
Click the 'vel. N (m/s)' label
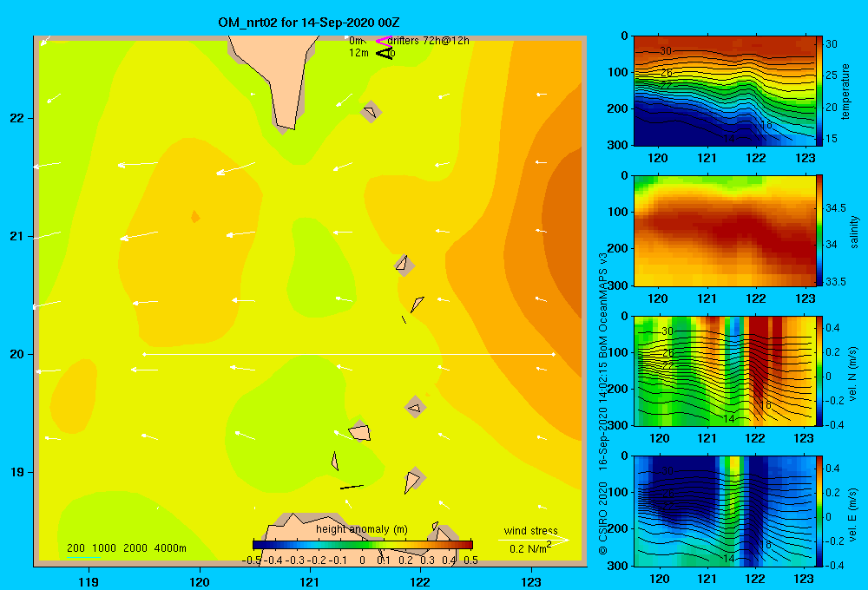click(x=852, y=374)
